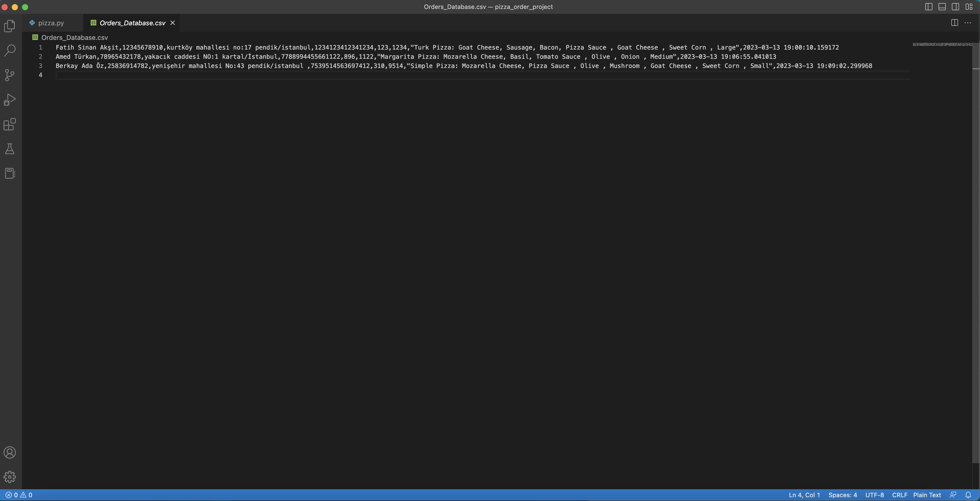Change the Plain Text language mode
980x501 pixels.
927,495
